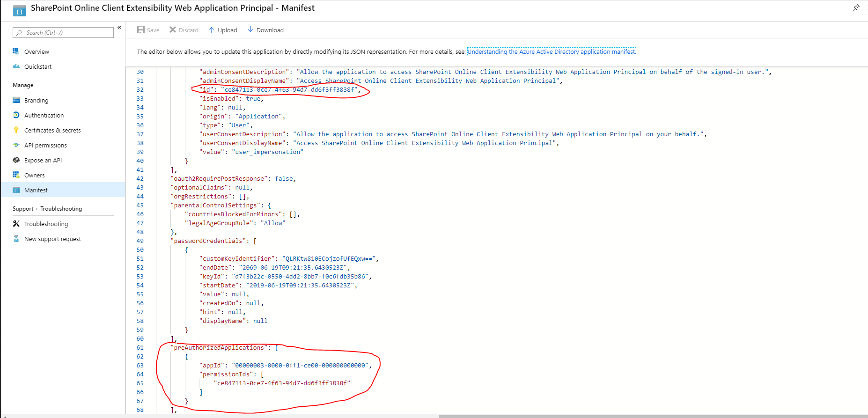Click "parentalControlSettings" line 45
The height and width of the screenshot is (418, 868).
click(221, 205)
